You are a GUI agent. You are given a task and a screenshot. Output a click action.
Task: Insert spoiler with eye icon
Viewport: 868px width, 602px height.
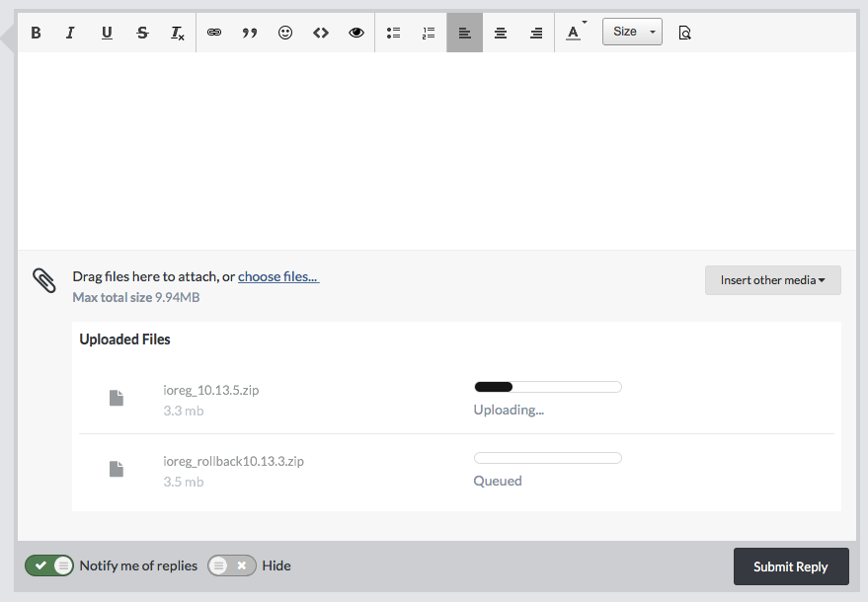356,33
